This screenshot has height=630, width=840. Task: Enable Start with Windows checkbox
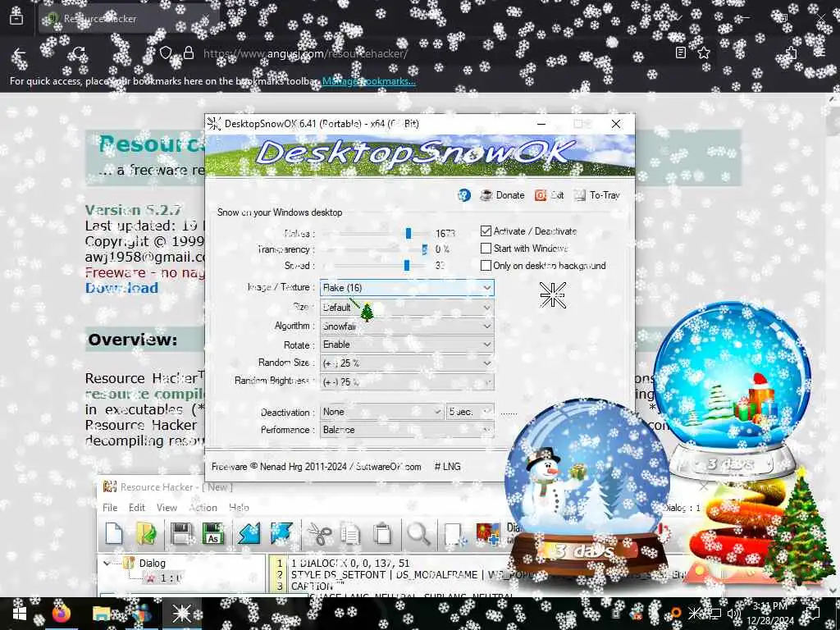coord(486,248)
